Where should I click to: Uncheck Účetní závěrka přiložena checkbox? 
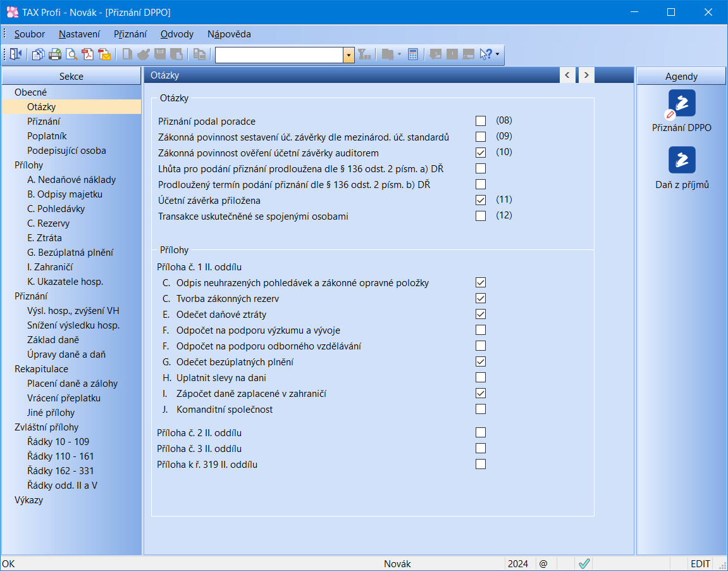481,200
